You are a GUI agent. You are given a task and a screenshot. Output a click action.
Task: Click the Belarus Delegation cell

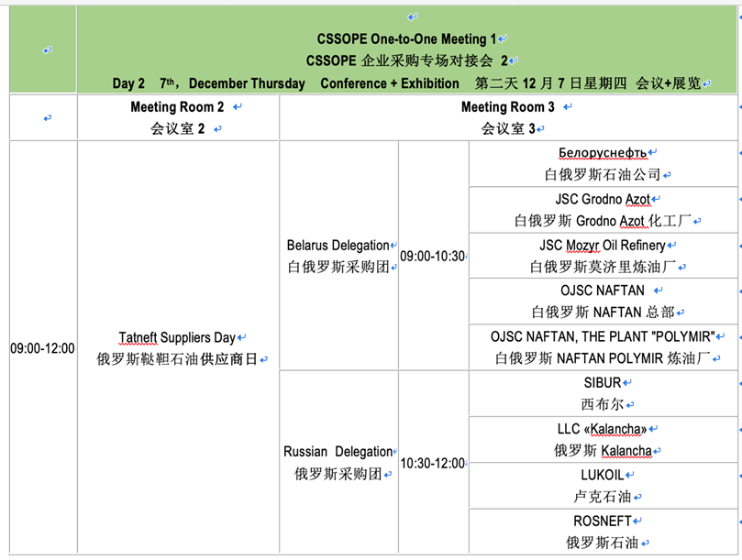point(338,246)
